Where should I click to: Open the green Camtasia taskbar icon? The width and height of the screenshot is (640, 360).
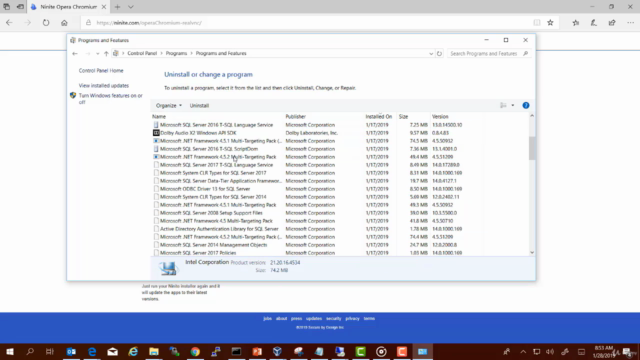pyautogui.click(x=360, y=351)
